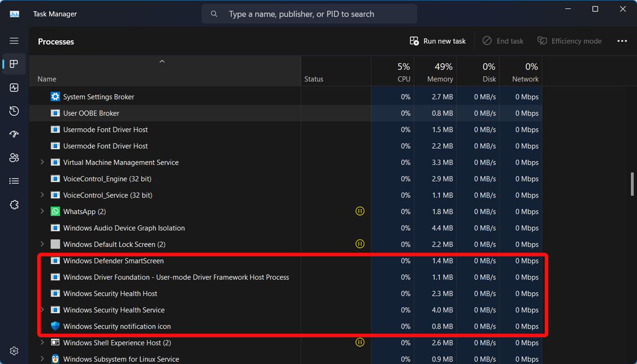Screen dimensions: 637x364
Task: Click the suspended status icon beside WhatsApp
Action: pyautogui.click(x=360, y=211)
